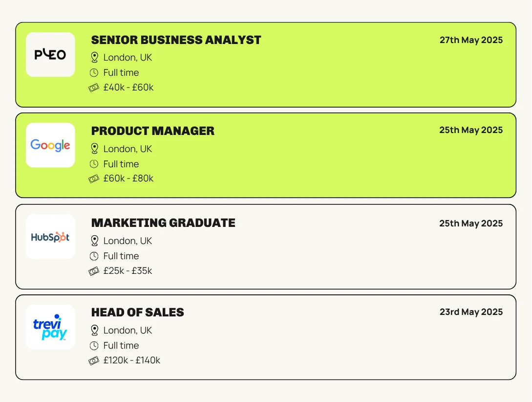Click salary cash icon for Head of Sales
532x402 pixels.
coord(94,361)
